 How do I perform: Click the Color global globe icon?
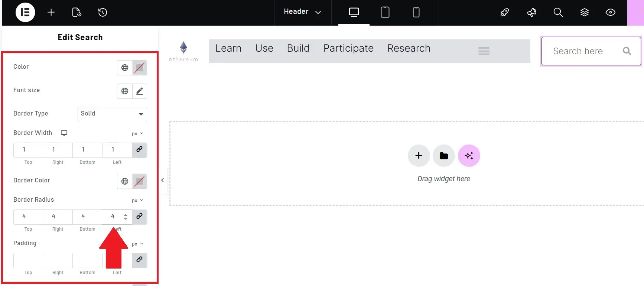(125, 68)
